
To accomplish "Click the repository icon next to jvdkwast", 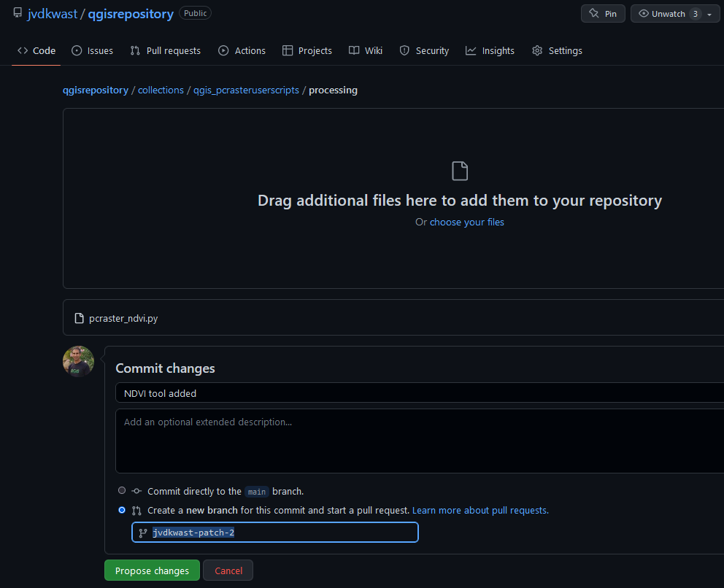I will (x=18, y=13).
